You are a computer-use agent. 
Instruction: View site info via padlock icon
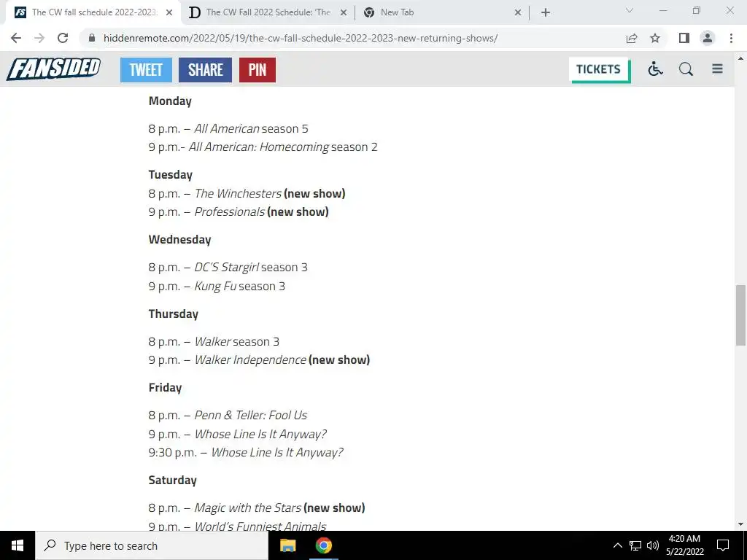coord(92,38)
